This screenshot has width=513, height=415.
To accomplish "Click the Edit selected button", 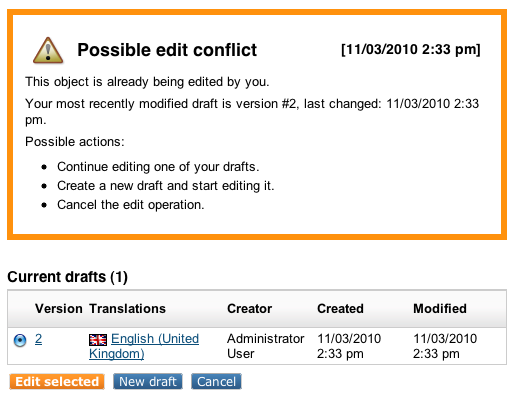I will pos(57,382).
